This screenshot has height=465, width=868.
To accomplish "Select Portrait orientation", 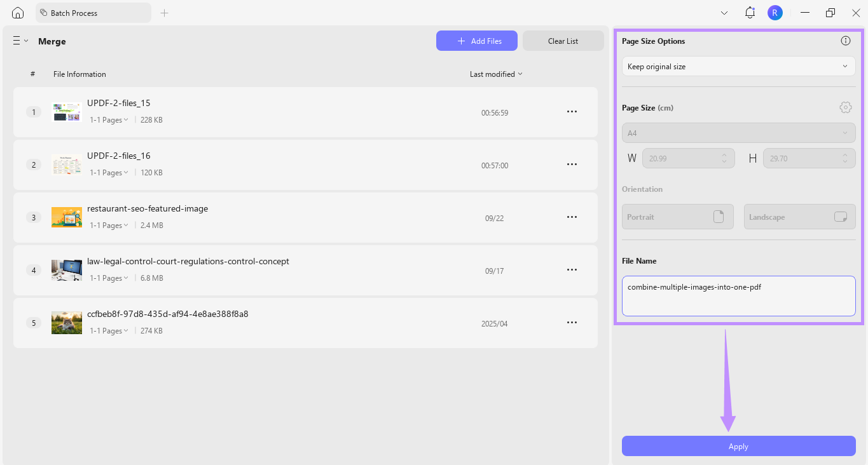I will [677, 217].
